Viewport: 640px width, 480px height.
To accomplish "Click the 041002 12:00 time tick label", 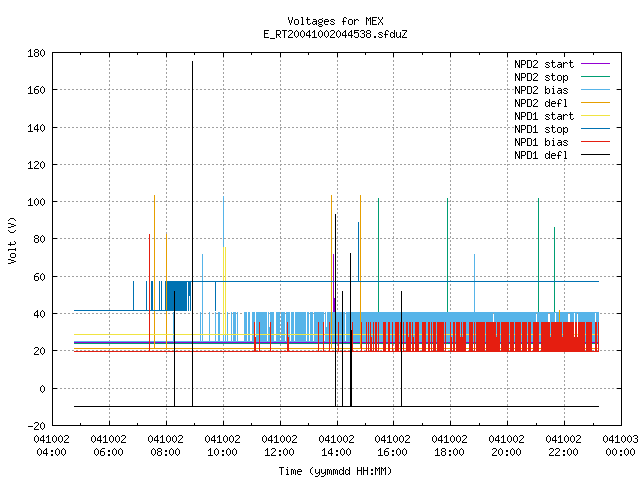I will [280, 446].
